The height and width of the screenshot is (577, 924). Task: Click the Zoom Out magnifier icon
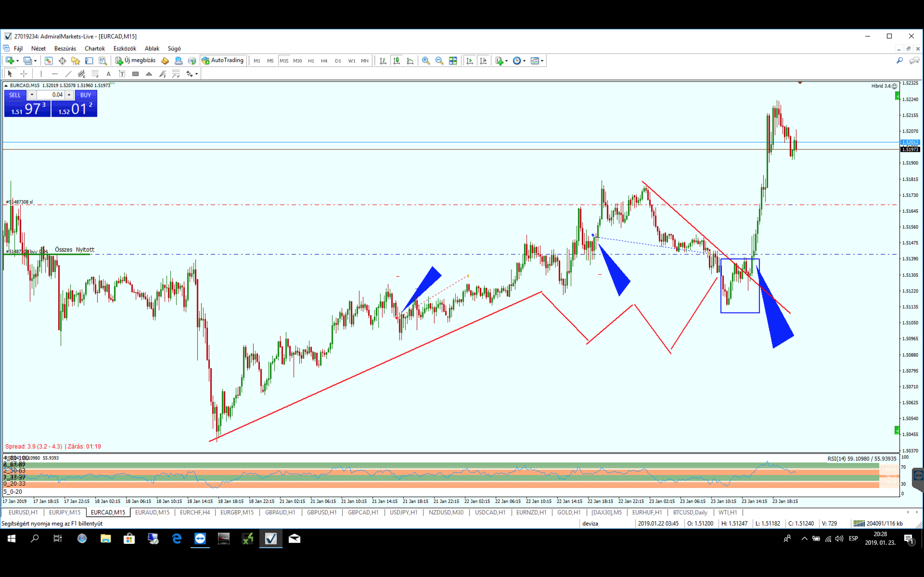[x=439, y=61]
